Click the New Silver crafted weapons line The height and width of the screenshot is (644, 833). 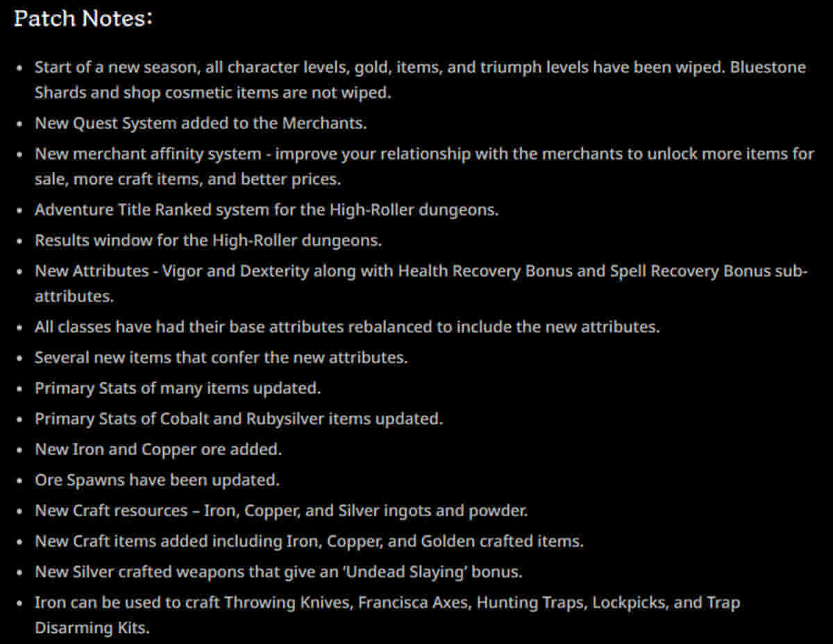click(x=278, y=572)
